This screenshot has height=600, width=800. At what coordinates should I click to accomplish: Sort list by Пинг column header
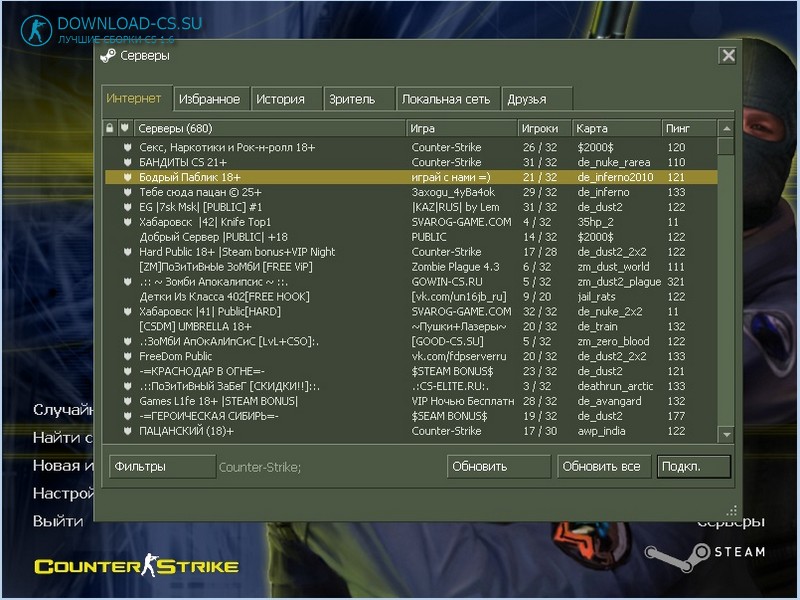click(689, 129)
